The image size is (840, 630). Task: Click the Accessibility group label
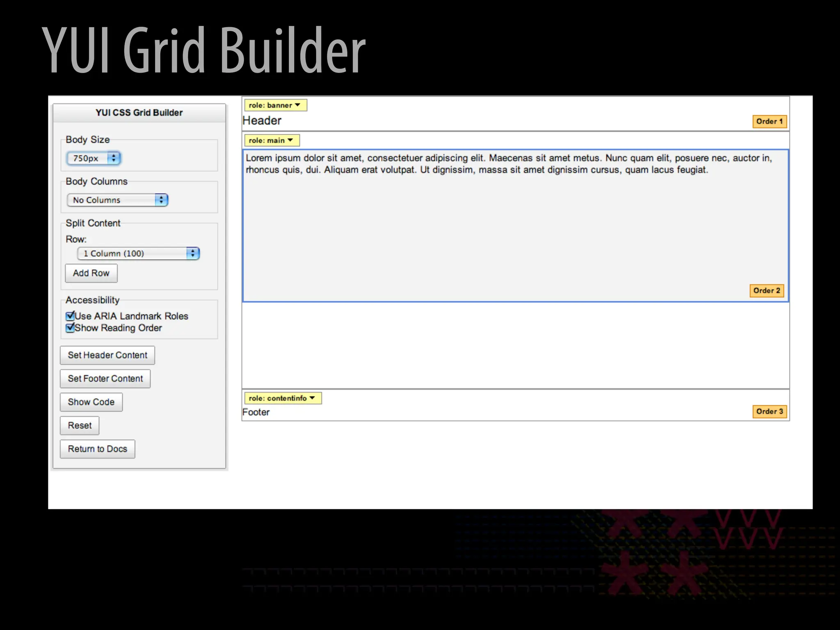(93, 300)
